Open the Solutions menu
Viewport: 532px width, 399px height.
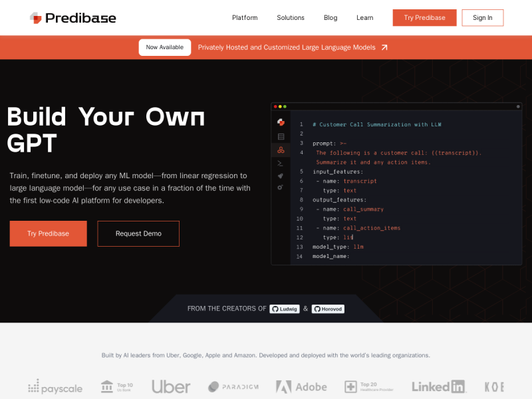291,18
